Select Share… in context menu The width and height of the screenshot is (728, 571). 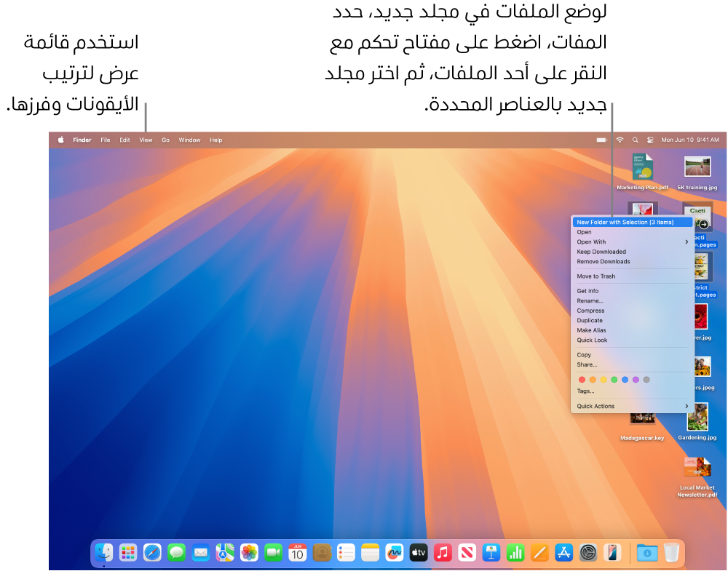pyautogui.click(x=633, y=364)
